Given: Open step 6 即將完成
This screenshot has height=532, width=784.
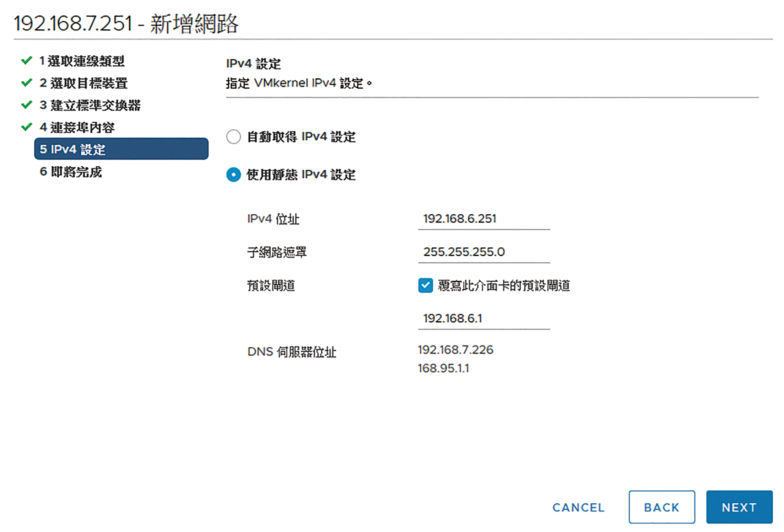Looking at the screenshot, I should tap(71, 172).
